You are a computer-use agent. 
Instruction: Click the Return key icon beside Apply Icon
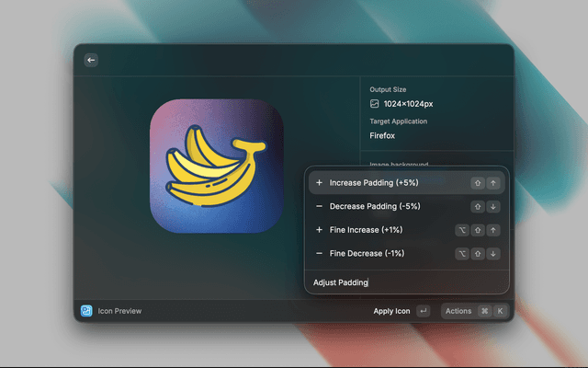423,311
